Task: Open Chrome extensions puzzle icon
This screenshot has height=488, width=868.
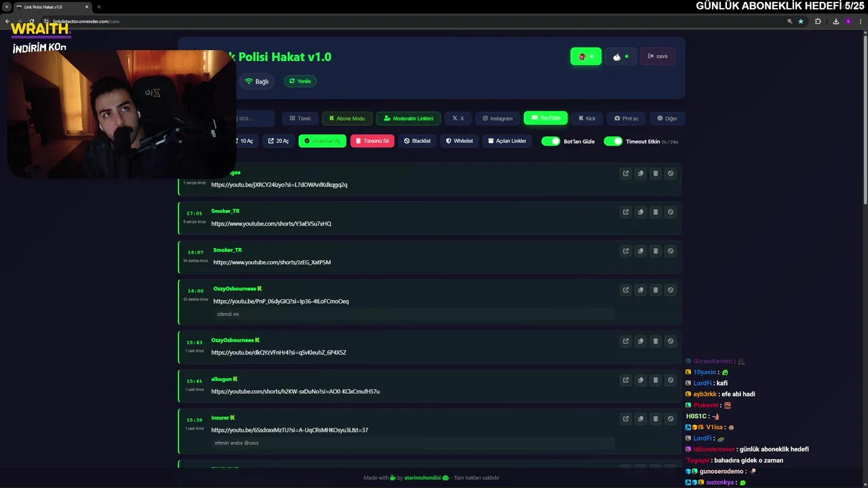Action: pyautogui.click(x=818, y=21)
